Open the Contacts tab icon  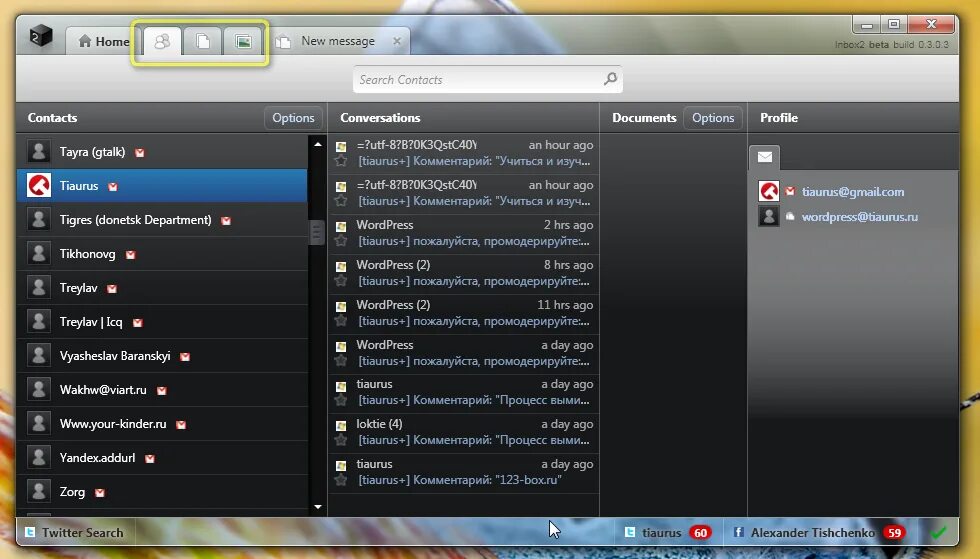162,41
